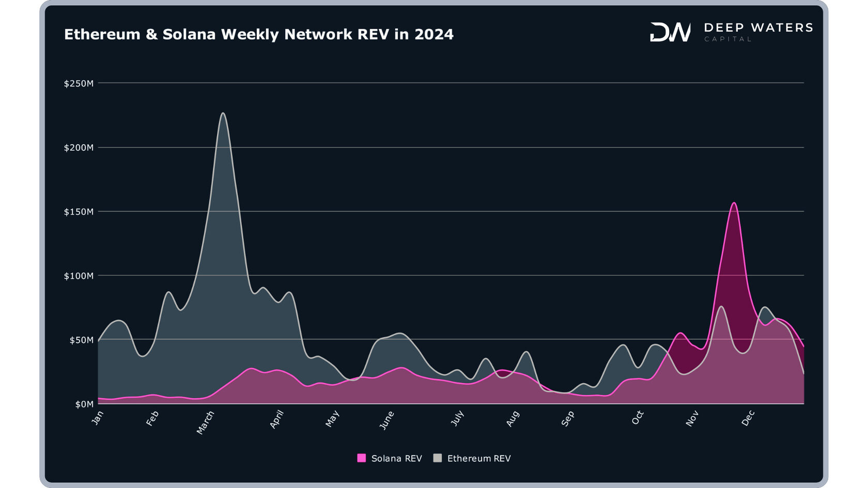The image size is (868, 488).
Task: Click the '$0M' y-axis label
Action: pyautogui.click(x=84, y=404)
